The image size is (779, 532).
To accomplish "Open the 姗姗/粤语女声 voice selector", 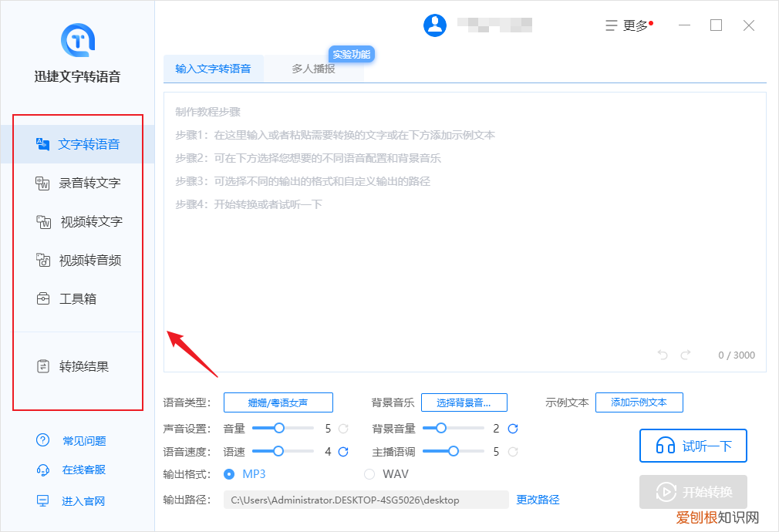I will [278, 402].
